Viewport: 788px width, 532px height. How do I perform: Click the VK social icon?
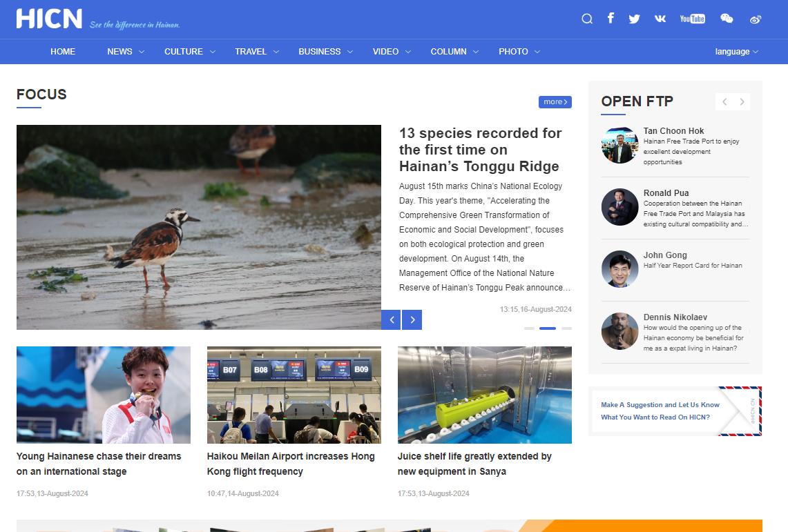tap(660, 19)
